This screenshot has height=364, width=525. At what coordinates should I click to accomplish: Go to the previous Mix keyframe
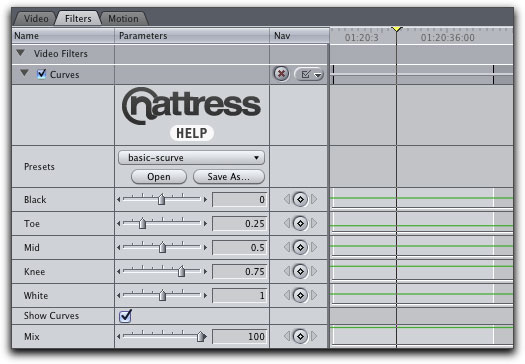(x=287, y=336)
